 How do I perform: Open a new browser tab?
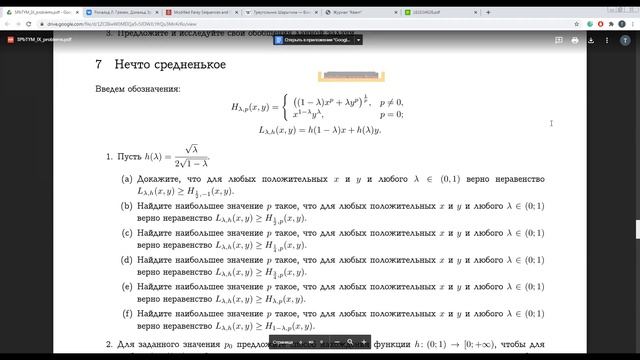click(488, 12)
